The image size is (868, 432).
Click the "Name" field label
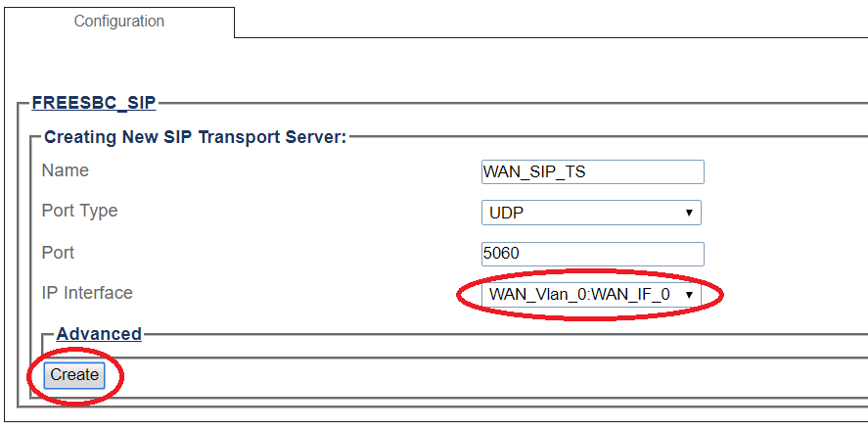pyautogui.click(x=66, y=170)
